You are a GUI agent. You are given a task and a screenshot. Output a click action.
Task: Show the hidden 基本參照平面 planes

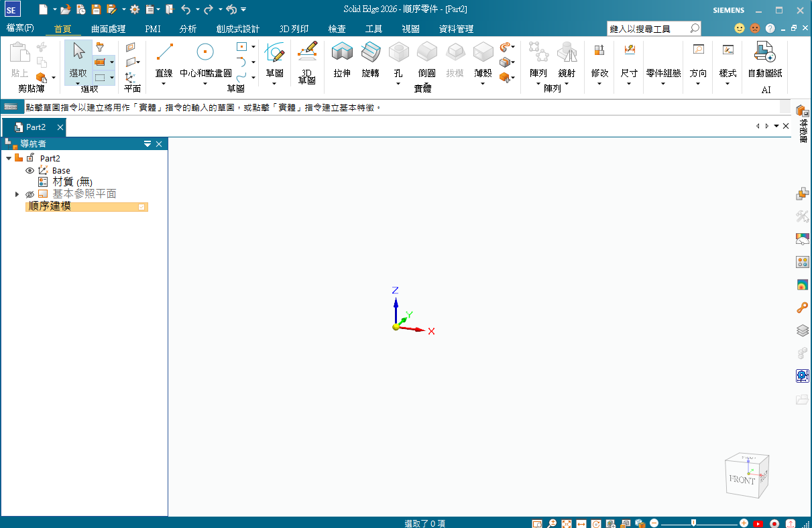pos(30,194)
